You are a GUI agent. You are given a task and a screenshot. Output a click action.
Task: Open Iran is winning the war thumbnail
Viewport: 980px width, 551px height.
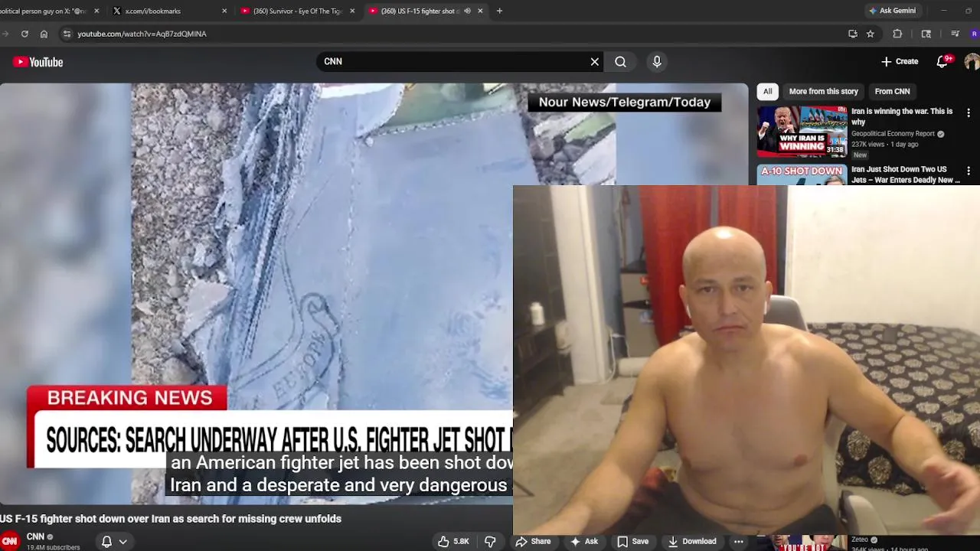point(802,131)
